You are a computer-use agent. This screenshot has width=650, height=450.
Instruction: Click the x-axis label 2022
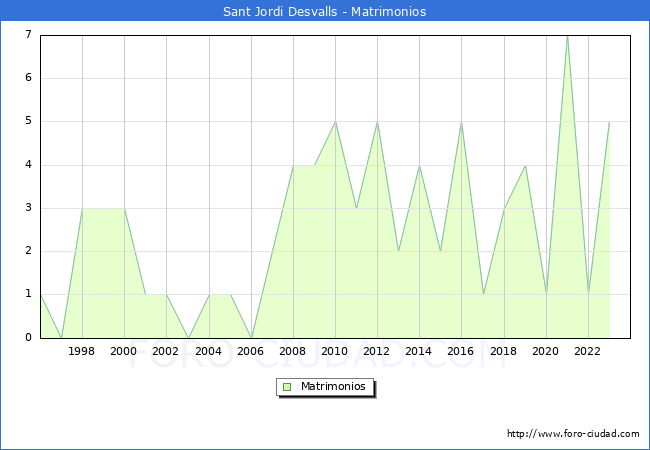click(x=587, y=351)
